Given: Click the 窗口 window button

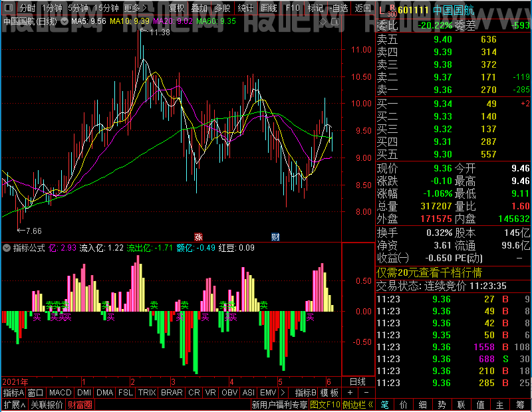Looking at the screenshot, I should [36, 393].
